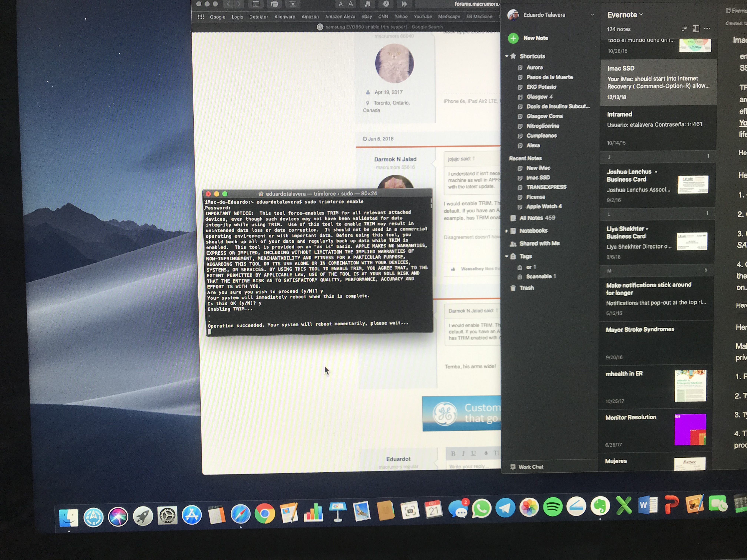This screenshot has height=560, width=747.
Task: Open System Preferences gear in dock
Action: [167, 516]
